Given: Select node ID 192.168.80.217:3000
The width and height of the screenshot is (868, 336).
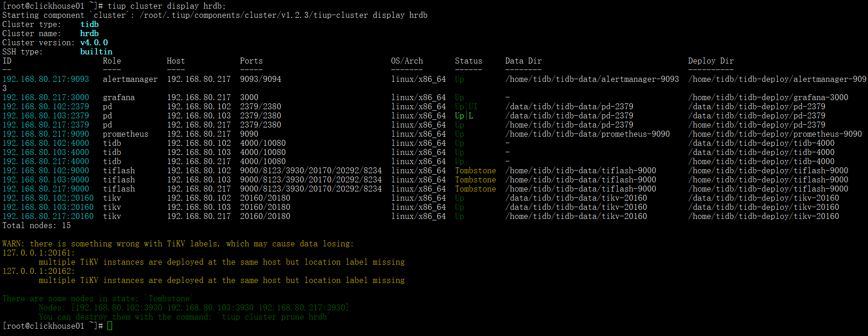Looking at the screenshot, I should pyautogui.click(x=46, y=97).
